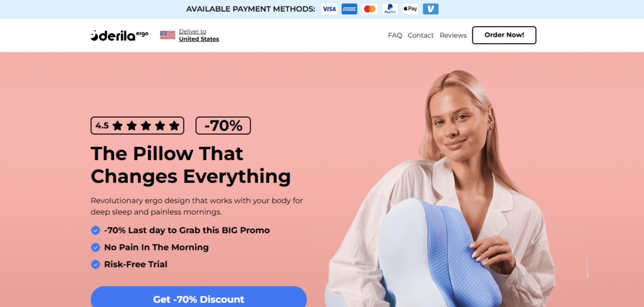Click the Order Now! button
Screen dimensions: 644x307
(x=504, y=35)
